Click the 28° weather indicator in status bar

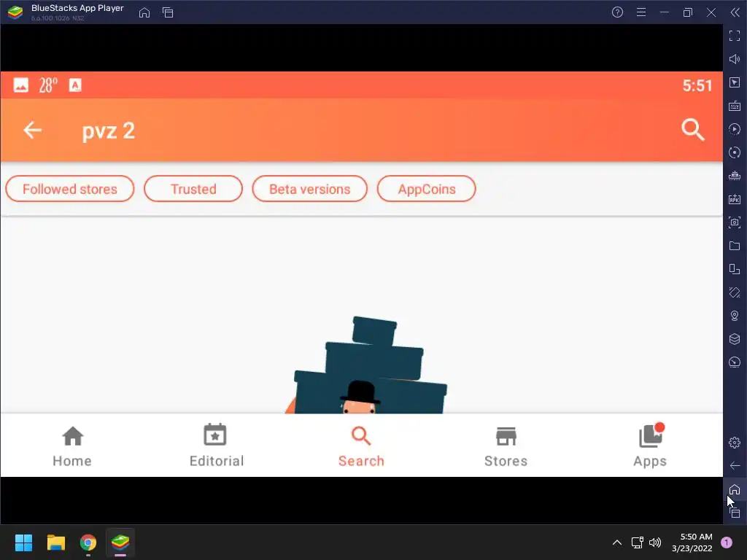tap(48, 85)
